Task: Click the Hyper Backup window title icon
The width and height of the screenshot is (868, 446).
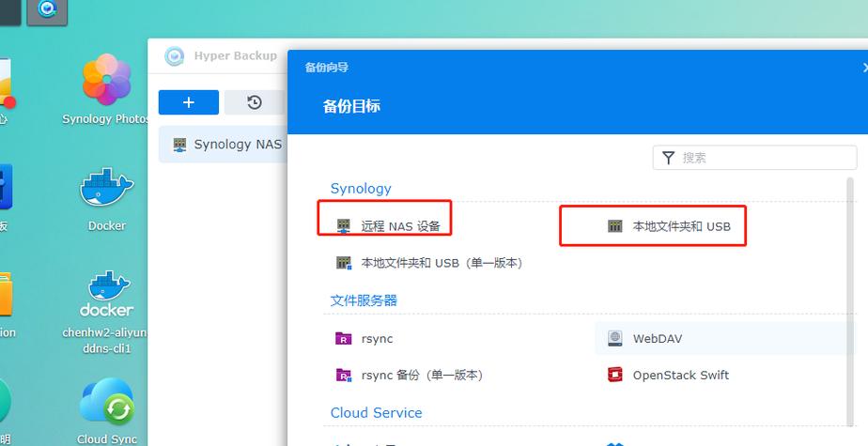Action: tap(175, 56)
